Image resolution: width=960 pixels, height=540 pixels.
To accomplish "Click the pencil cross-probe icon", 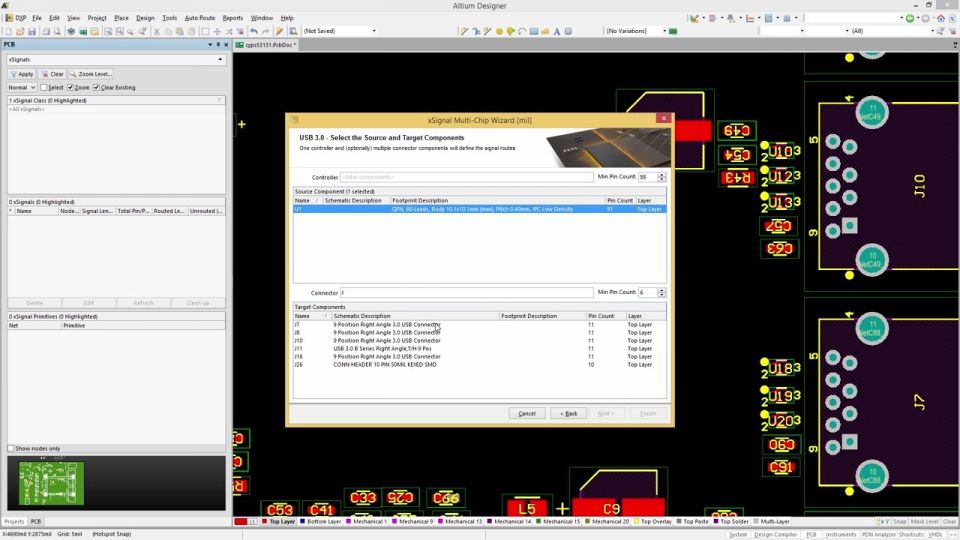I will (x=279, y=31).
